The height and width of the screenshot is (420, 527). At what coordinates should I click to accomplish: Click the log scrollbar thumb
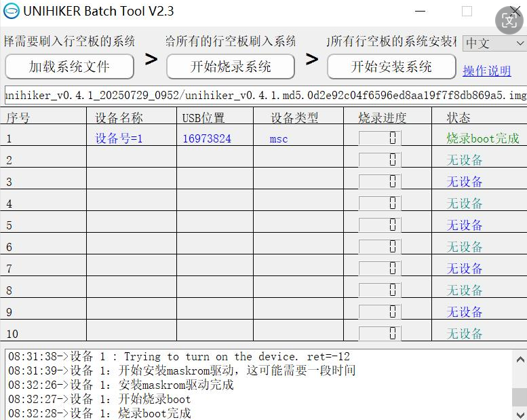pos(520,397)
